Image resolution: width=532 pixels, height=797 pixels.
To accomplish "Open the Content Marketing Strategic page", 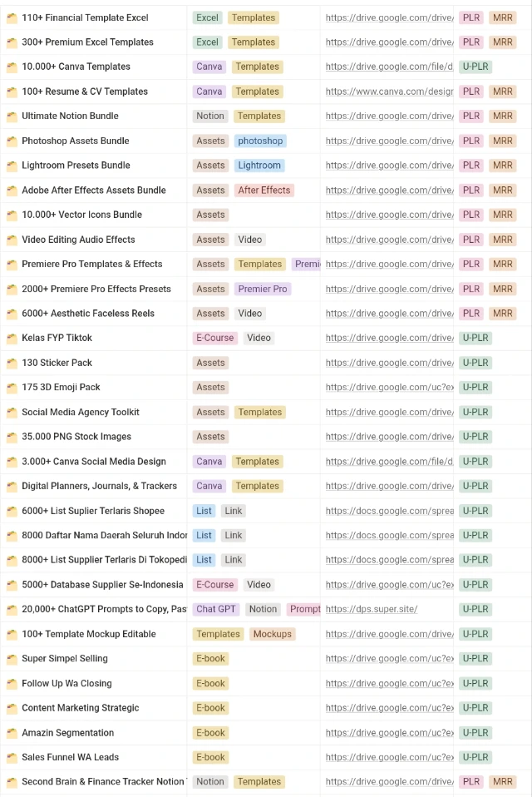I will tap(80, 707).
